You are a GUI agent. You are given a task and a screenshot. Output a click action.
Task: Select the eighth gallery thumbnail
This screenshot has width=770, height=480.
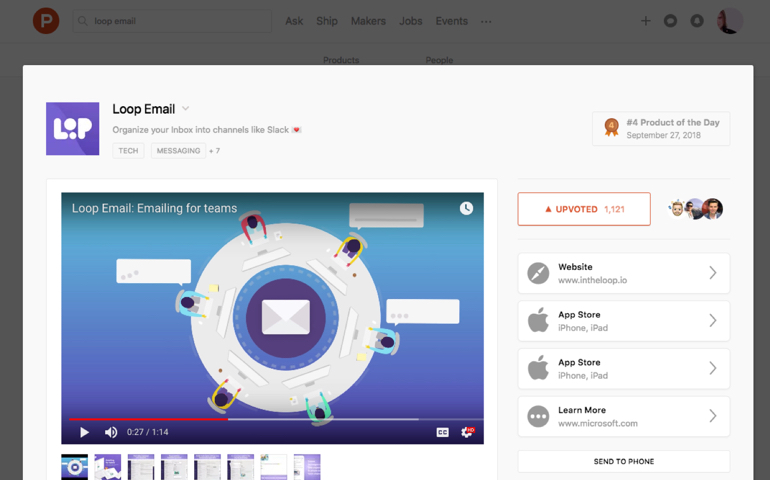point(307,467)
